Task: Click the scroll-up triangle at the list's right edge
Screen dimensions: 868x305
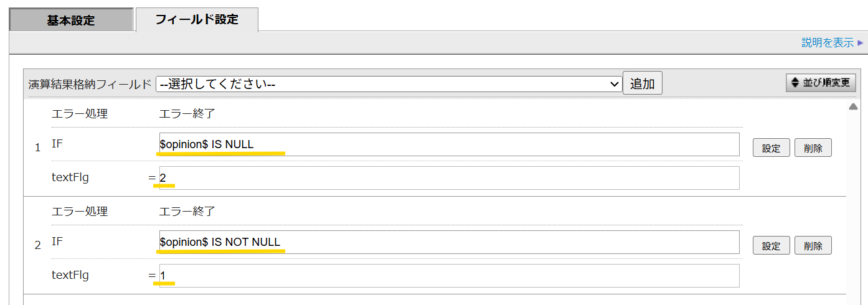Action: coord(853,106)
